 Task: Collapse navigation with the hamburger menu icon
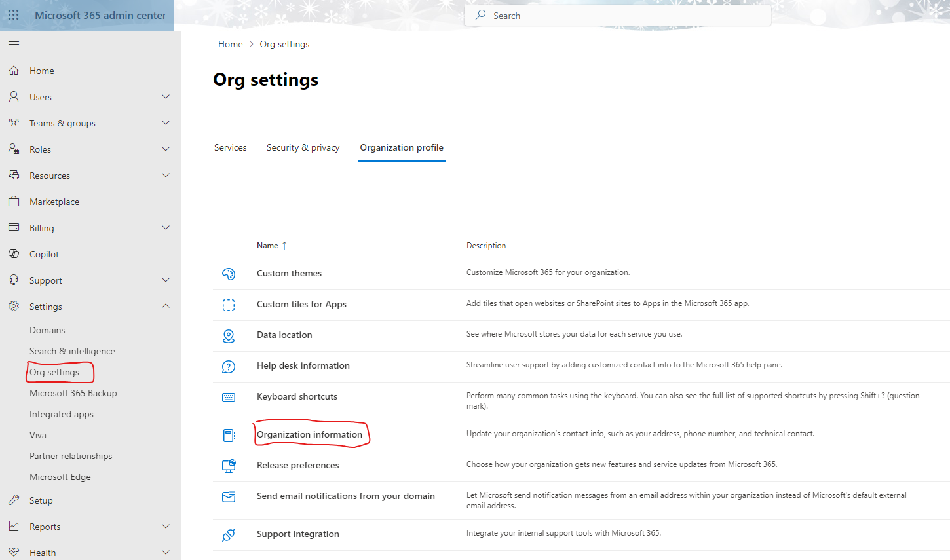pyautogui.click(x=14, y=44)
